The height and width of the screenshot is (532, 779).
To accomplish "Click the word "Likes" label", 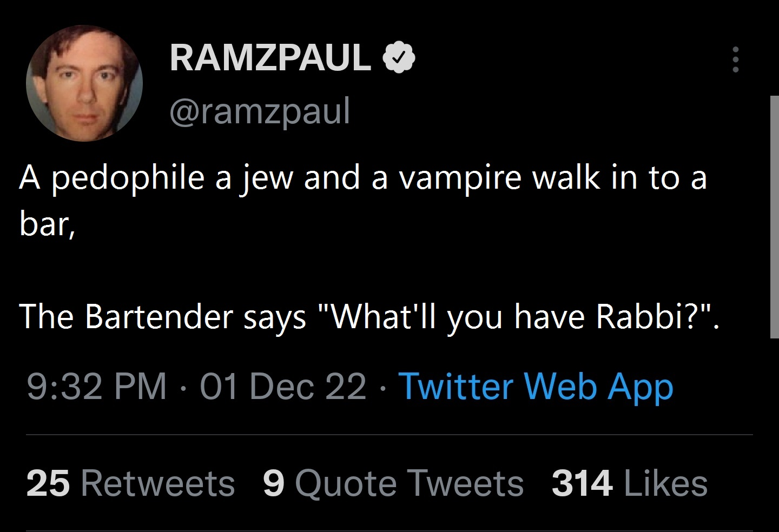I will [665, 483].
